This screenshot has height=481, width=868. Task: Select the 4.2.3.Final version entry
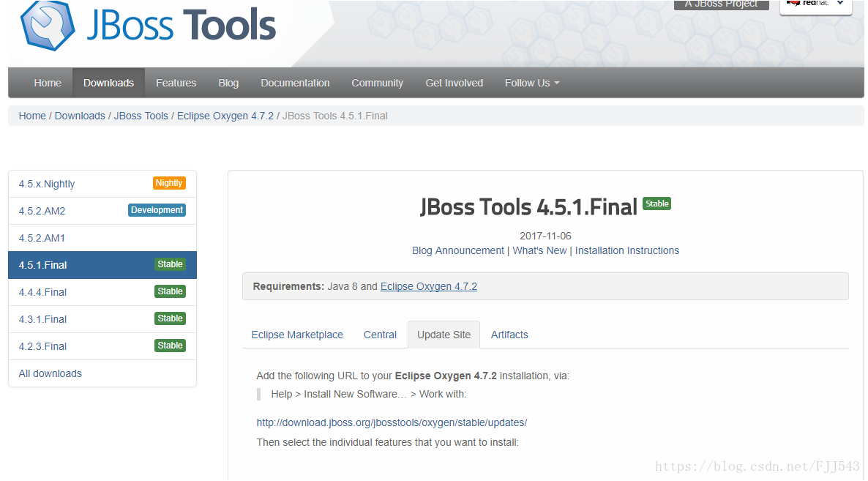[x=102, y=346]
